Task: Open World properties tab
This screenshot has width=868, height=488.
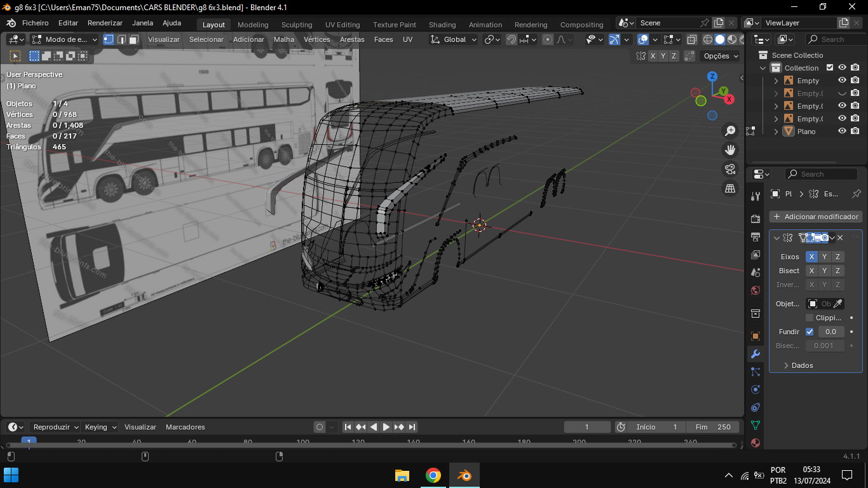Action: coord(756,290)
